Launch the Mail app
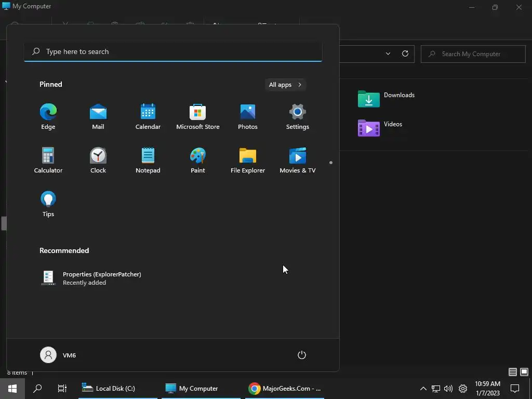532x399 pixels. coord(98,117)
